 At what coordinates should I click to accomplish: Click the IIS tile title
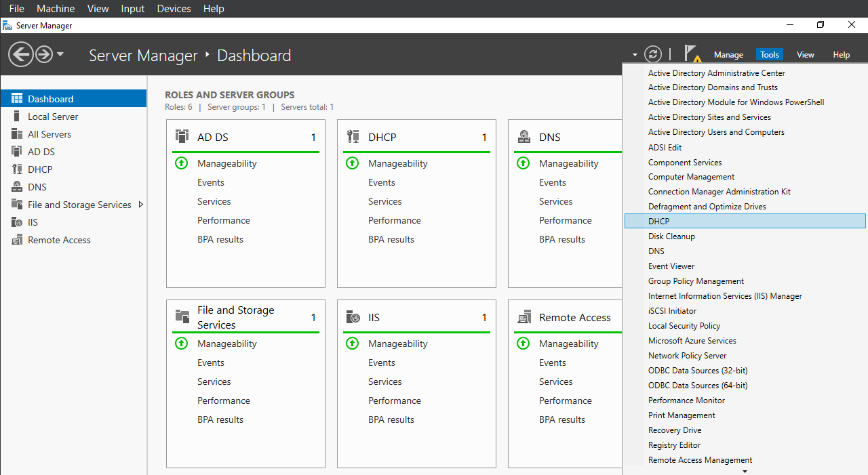tap(374, 317)
